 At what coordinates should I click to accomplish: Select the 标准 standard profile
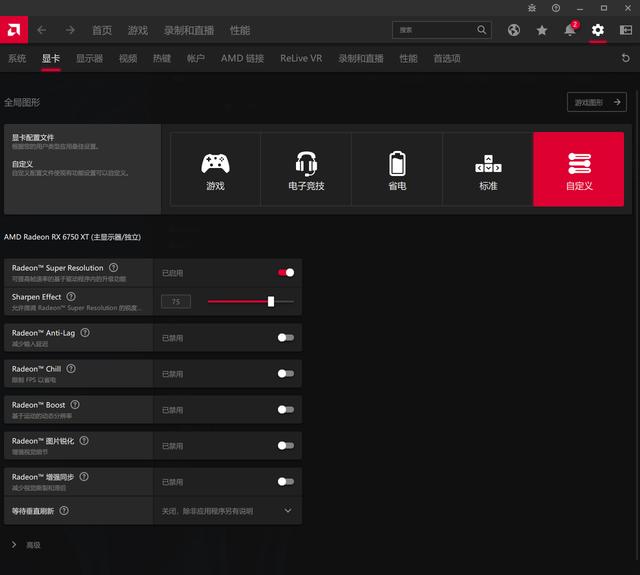(488, 169)
